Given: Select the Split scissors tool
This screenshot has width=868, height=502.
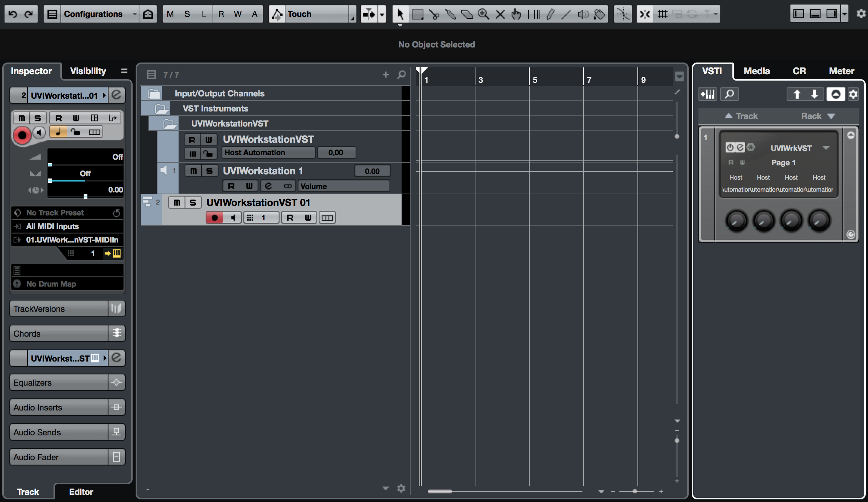Looking at the screenshot, I should pos(434,14).
